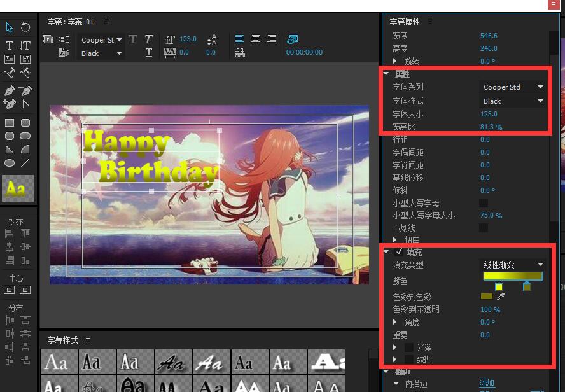Open the 字体样式 Black dropdown
This screenshot has width=565, height=392.
512,101
